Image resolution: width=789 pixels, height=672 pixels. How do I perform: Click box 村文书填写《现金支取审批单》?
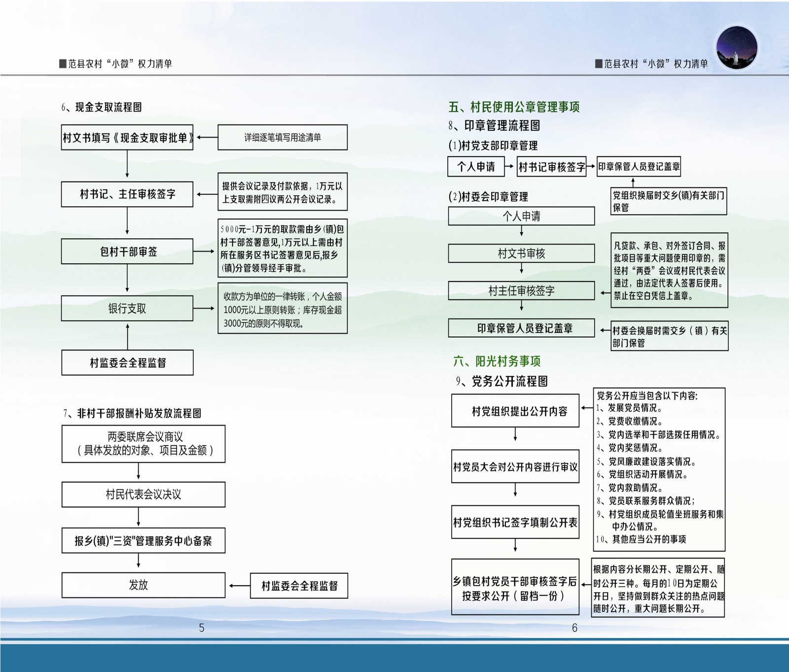click(127, 138)
